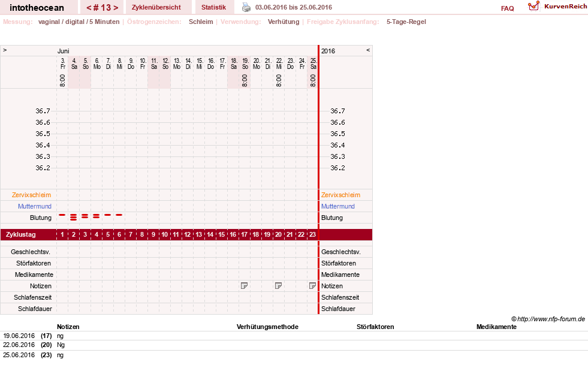Click the Störfaktoren column header in notes table
The height and width of the screenshot is (374, 588).
click(x=375, y=327)
